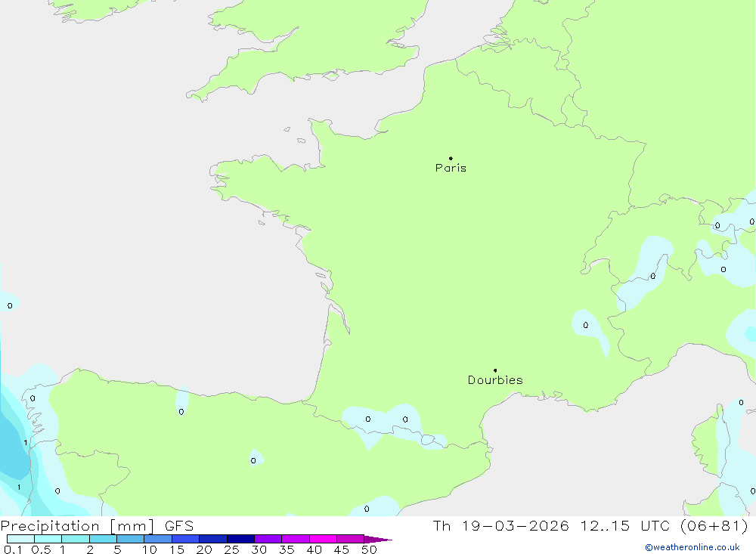The height and width of the screenshot is (554, 756).
Task: Click the legend value 20
Action: [204, 549]
